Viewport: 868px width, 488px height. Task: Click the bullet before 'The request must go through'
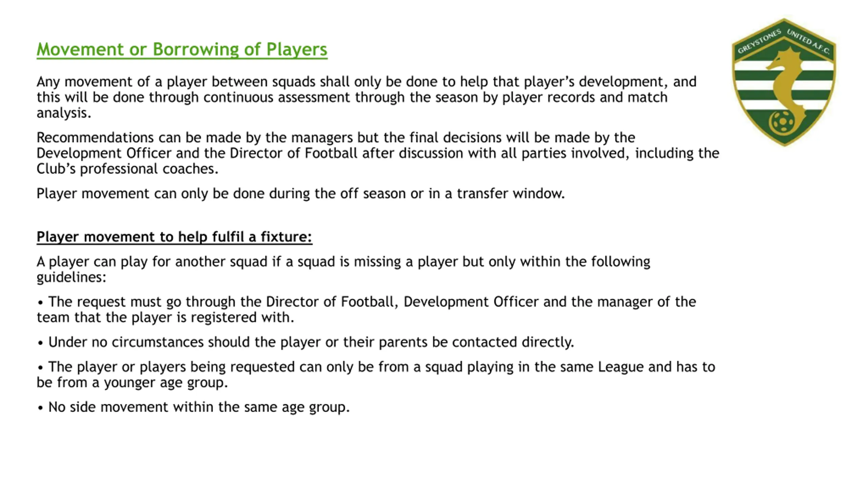click(x=40, y=302)
